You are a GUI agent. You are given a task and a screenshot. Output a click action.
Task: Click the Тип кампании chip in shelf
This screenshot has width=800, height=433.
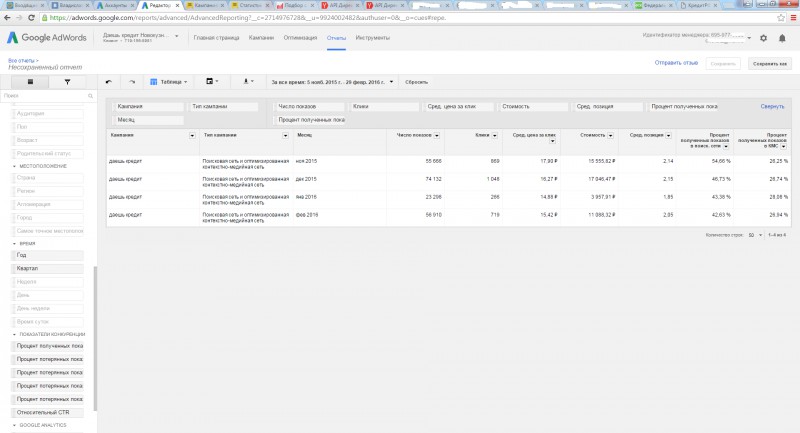(224, 107)
